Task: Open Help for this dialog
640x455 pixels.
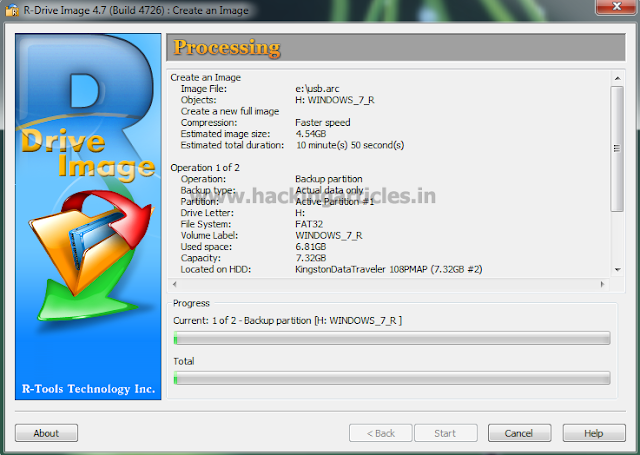Action: pos(594,433)
